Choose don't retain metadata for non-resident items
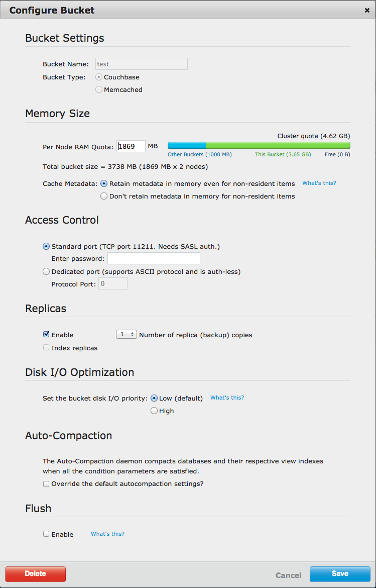 point(104,196)
